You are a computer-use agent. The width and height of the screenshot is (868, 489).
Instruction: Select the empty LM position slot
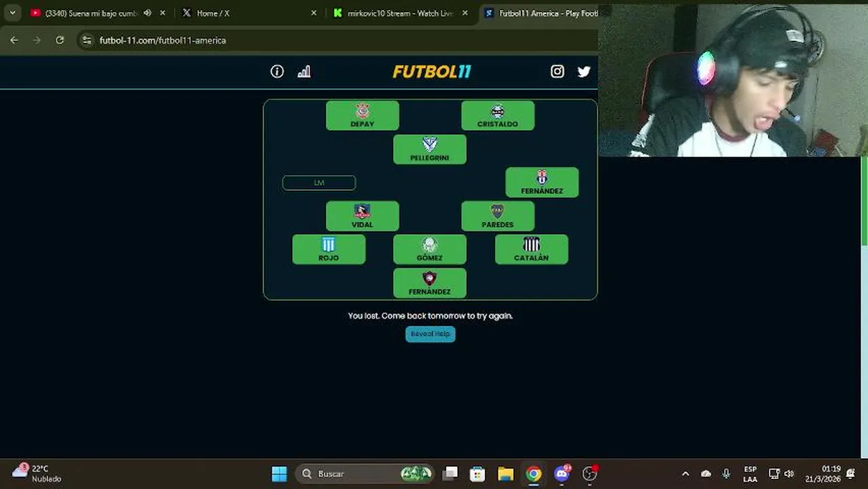click(x=319, y=183)
